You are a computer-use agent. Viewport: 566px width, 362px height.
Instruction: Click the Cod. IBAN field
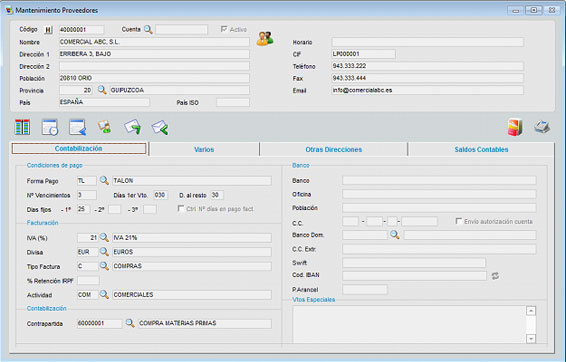(414, 276)
